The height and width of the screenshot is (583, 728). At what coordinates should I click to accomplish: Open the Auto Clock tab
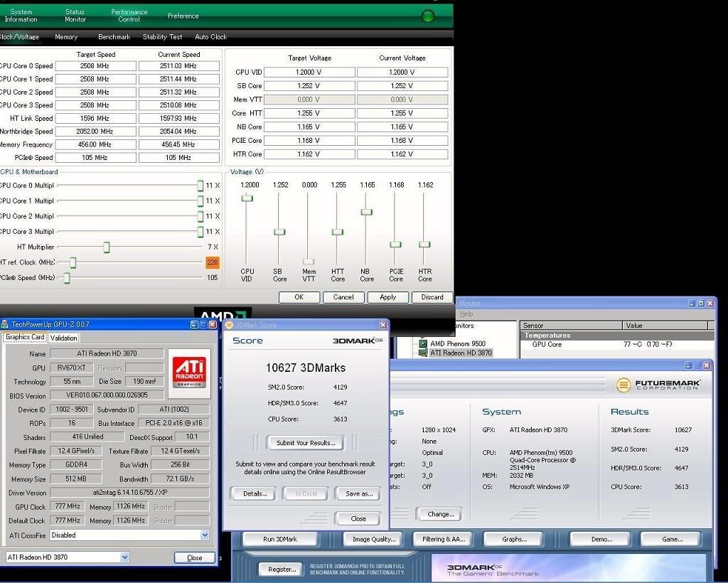pyautogui.click(x=210, y=37)
